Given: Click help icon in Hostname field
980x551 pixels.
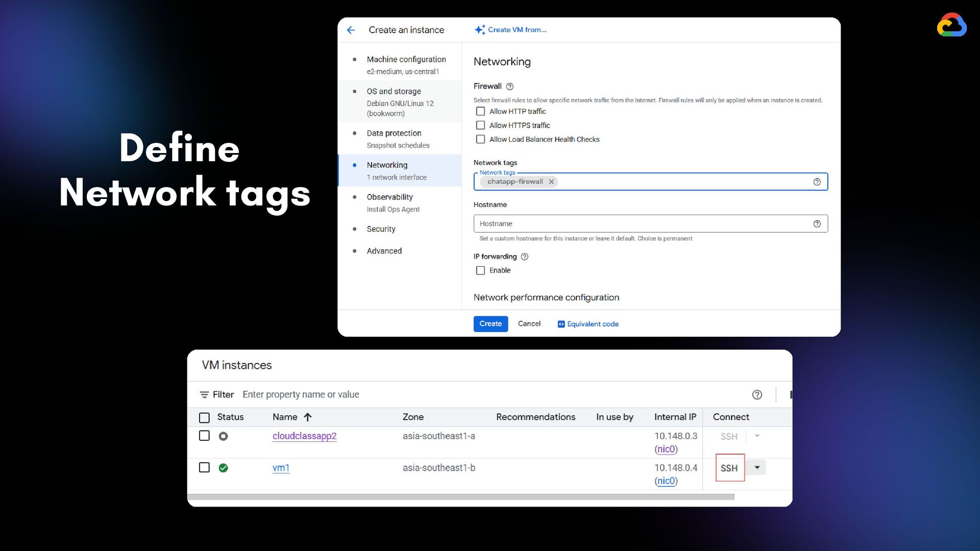Looking at the screenshot, I should [x=817, y=224].
